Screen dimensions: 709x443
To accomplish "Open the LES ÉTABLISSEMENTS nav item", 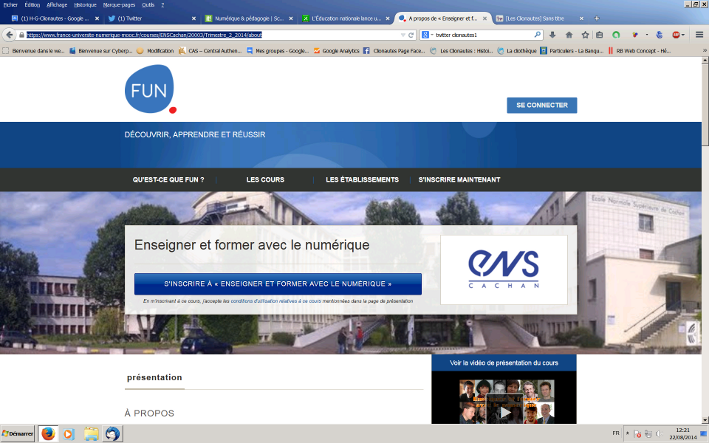I will click(x=362, y=179).
